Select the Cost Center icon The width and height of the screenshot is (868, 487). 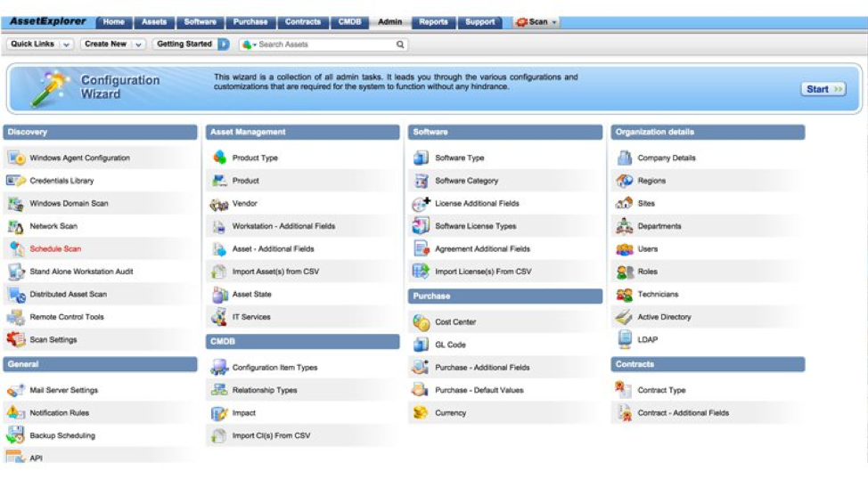click(421, 321)
